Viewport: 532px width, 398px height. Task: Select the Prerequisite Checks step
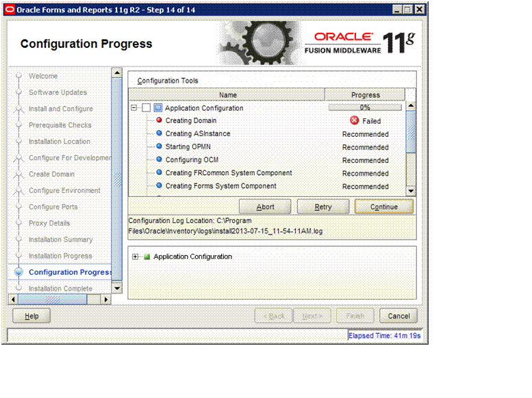(x=60, y=125)
